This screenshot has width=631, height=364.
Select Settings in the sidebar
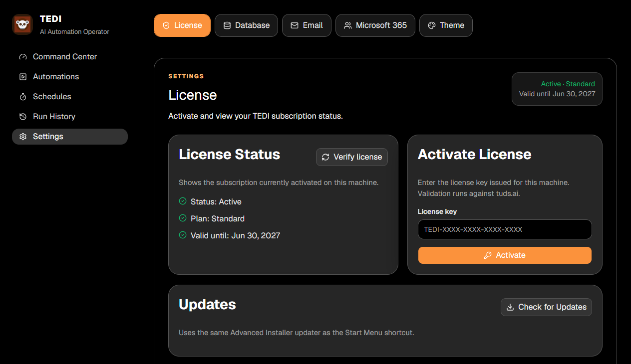click(70, 137)
